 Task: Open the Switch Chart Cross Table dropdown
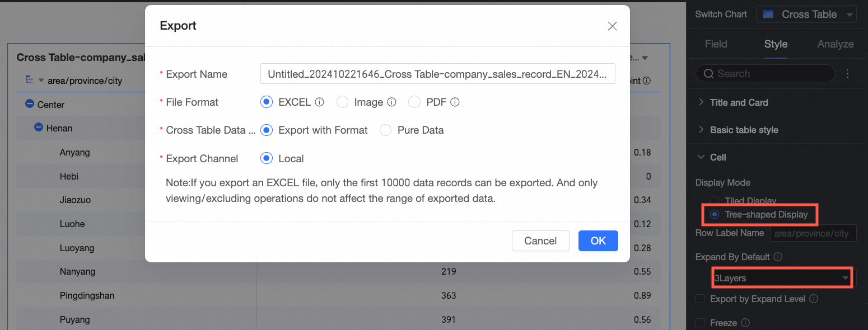pos(806,15)
